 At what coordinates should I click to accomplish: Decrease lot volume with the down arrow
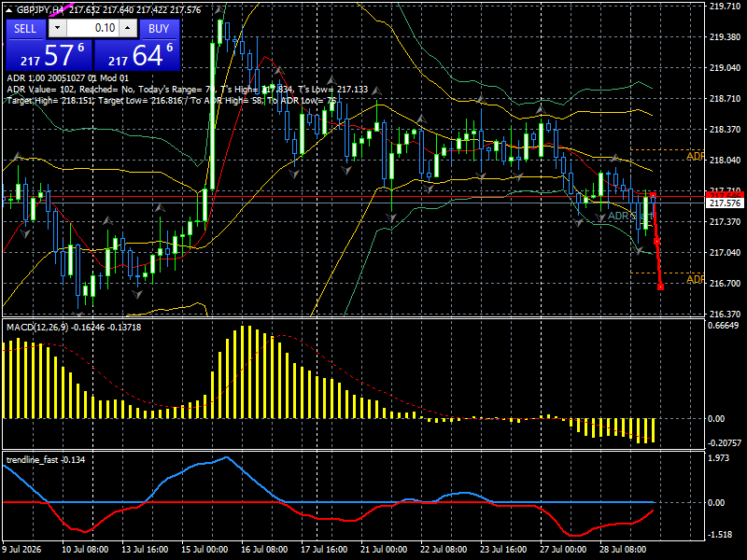[x=58, y=28]
